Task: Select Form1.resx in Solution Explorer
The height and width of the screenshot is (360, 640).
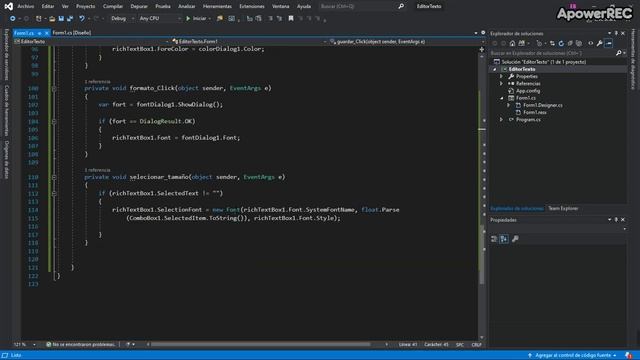Action: coord(534,113)
